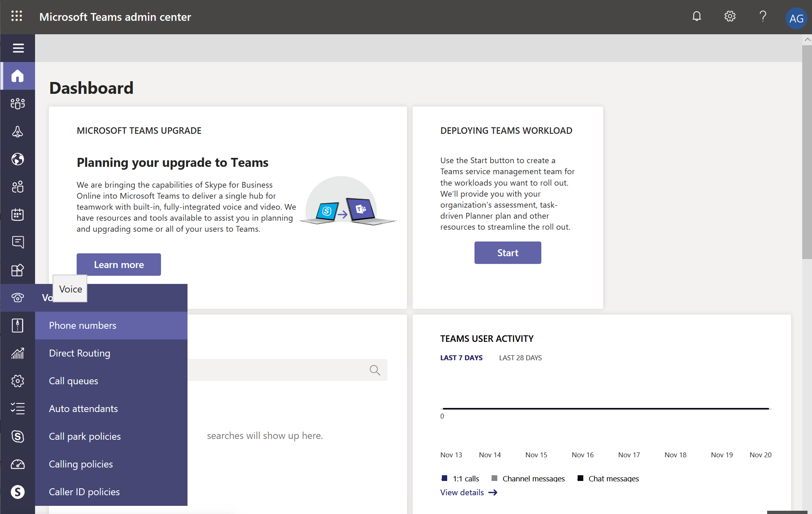Switch to LAST 28 DAYS tab
Image resolution: width=812 pixels, height=514 pixels.
point(520,358)
